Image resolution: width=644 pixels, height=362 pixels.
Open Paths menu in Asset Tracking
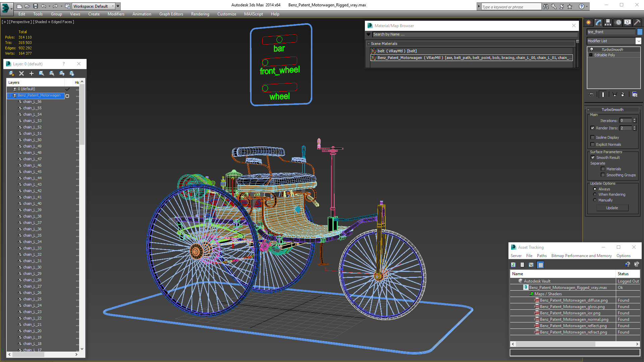pyautogui.click(x=542, y=256)
